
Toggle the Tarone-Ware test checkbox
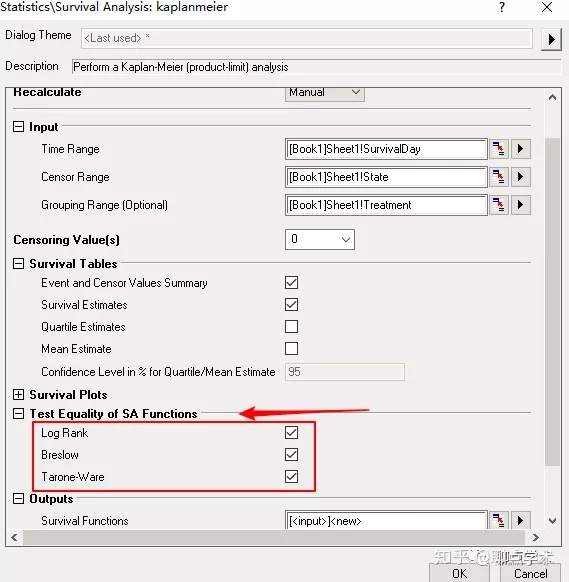tap(291, 477)
